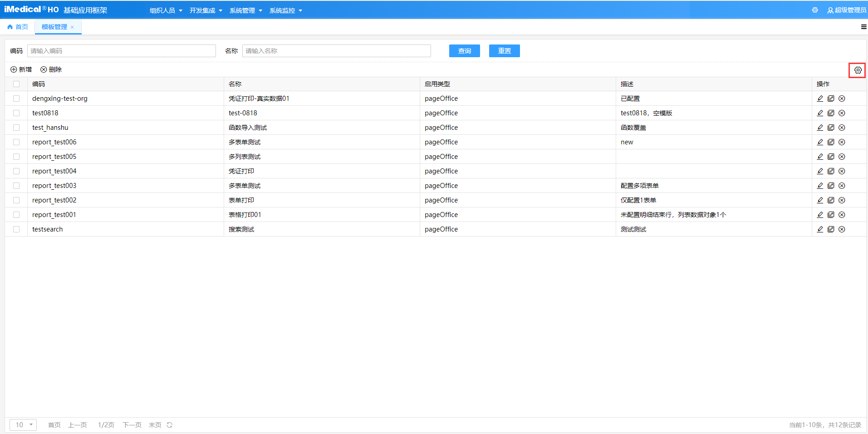Click the blue 查询 search button
The height and width of the screenshot is (434, 868).
(464, 51)
